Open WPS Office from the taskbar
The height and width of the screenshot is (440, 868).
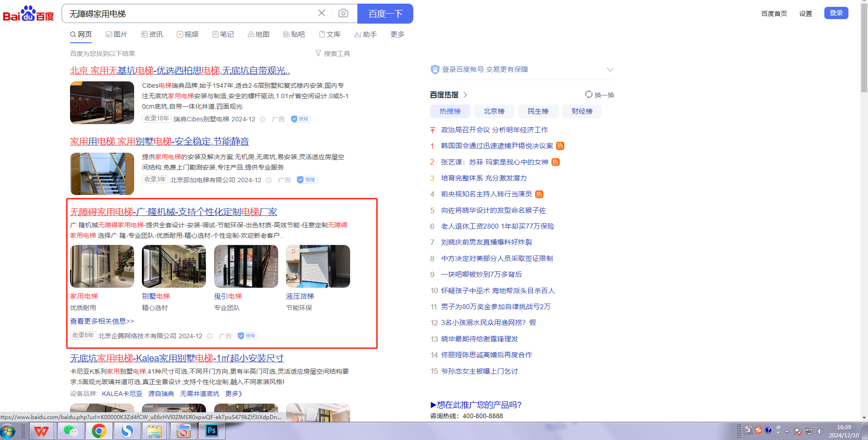point(42,430)
